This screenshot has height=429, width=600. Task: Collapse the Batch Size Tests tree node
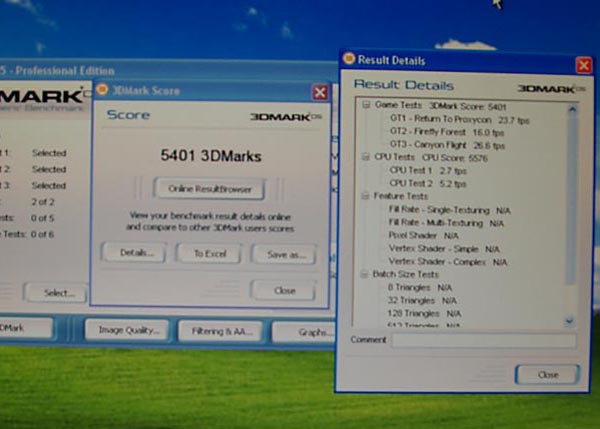(x=365, y=274)
